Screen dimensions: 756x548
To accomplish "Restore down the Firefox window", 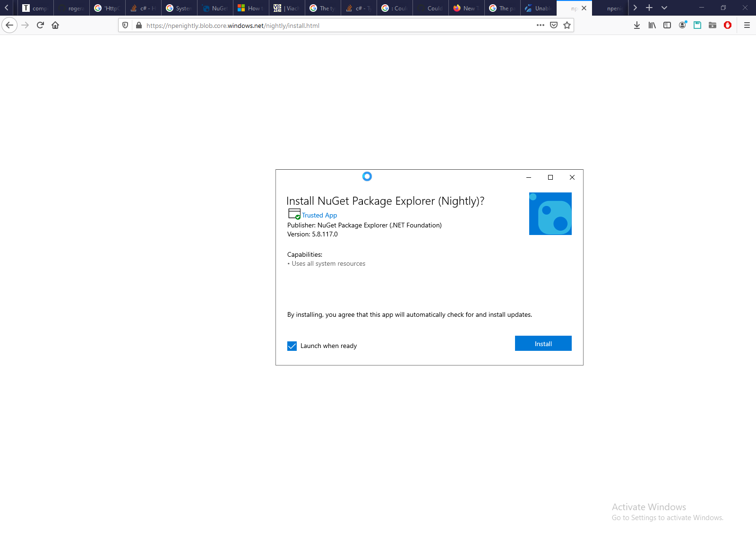I will pos(723,8).
